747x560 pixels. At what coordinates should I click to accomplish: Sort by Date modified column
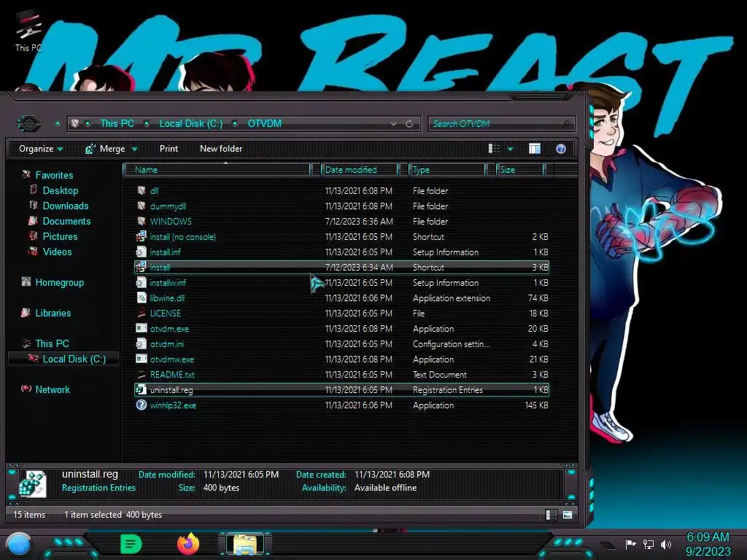[x=360, y=169]
